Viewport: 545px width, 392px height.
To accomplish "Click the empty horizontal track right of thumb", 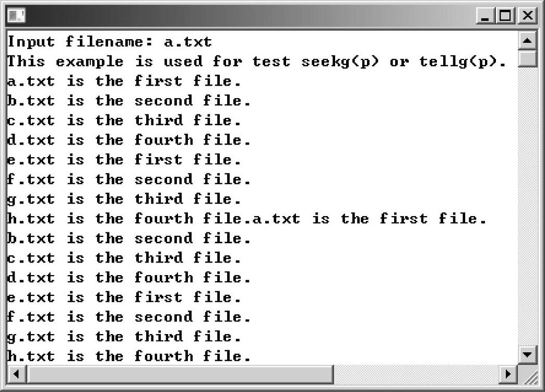I will [x=417, y=374].
